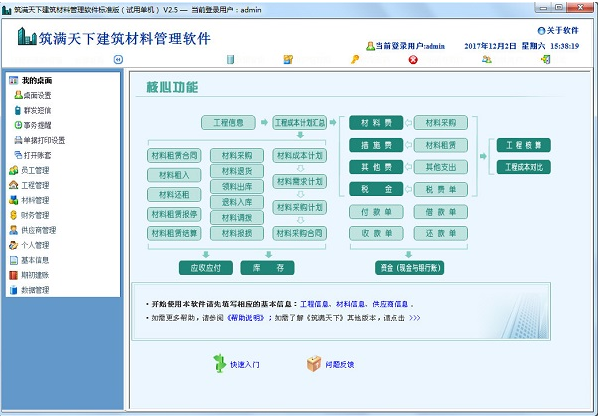600x416 pixels.
Task: Expand 数据管理 in the sidebar
Action: [x=29, y=290]
